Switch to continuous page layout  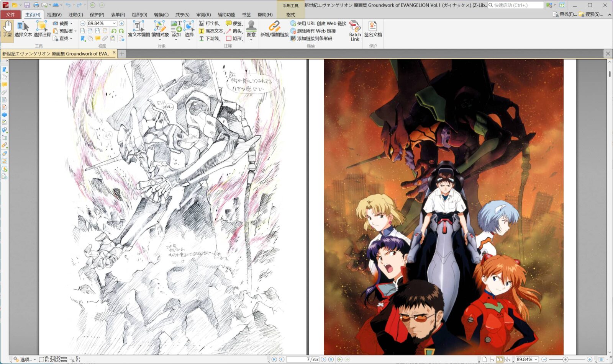(492, 359)
